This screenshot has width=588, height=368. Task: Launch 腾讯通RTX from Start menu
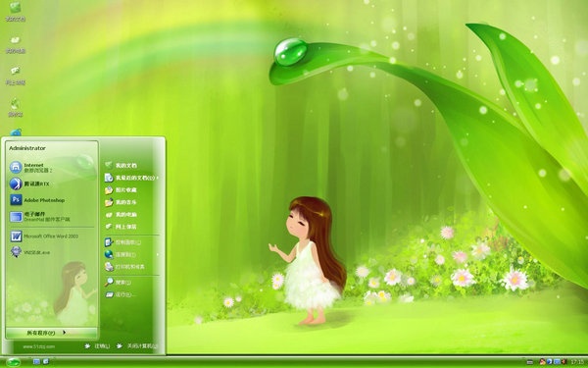pyautogui.click(x=29, y=184)
